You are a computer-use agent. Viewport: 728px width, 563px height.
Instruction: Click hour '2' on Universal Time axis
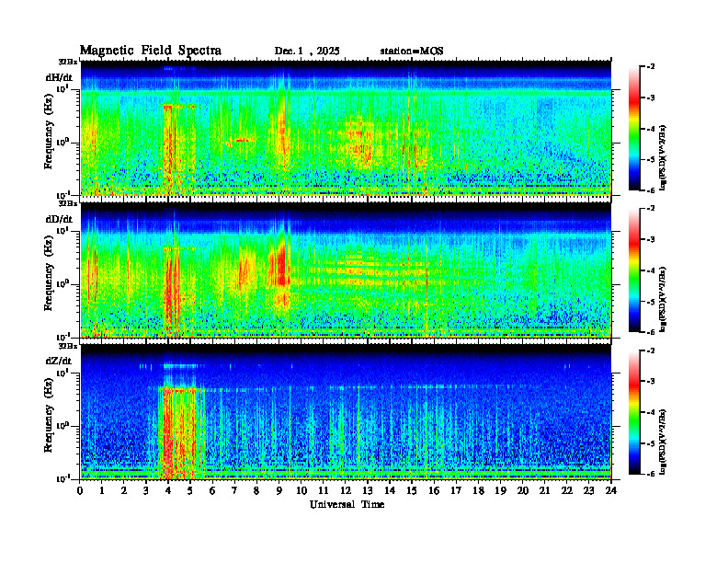pyautogui.click(x=124, y=490)
